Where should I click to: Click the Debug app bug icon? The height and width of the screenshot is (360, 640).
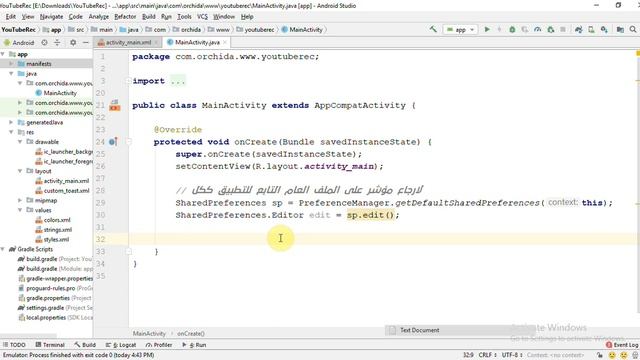point(512,29)
